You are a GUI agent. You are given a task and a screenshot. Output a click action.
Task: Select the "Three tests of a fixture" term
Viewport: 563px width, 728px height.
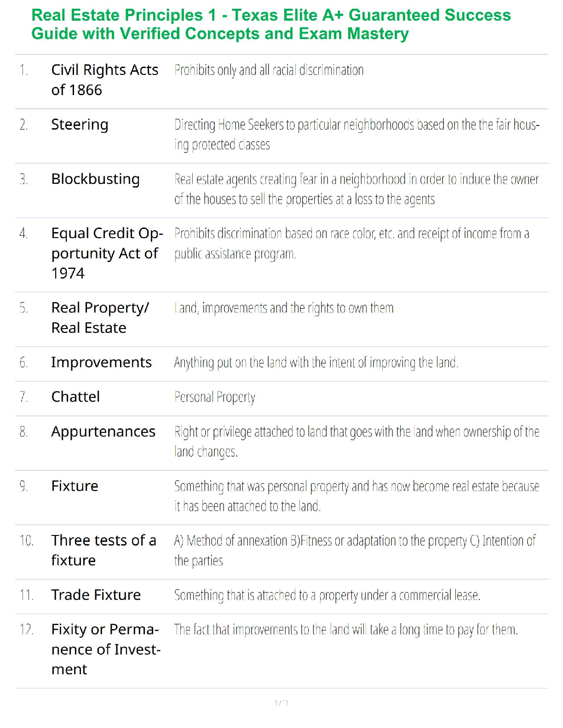pyautogui.click(x=103, y=550)
